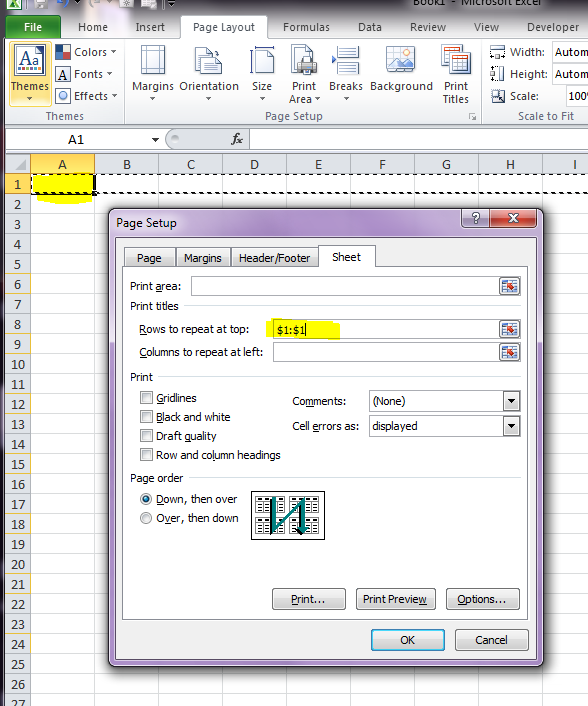Image resolution: width=588 pixels, height=706 pixels.
Task: Select column D header
Action: (x=254, y=164)
